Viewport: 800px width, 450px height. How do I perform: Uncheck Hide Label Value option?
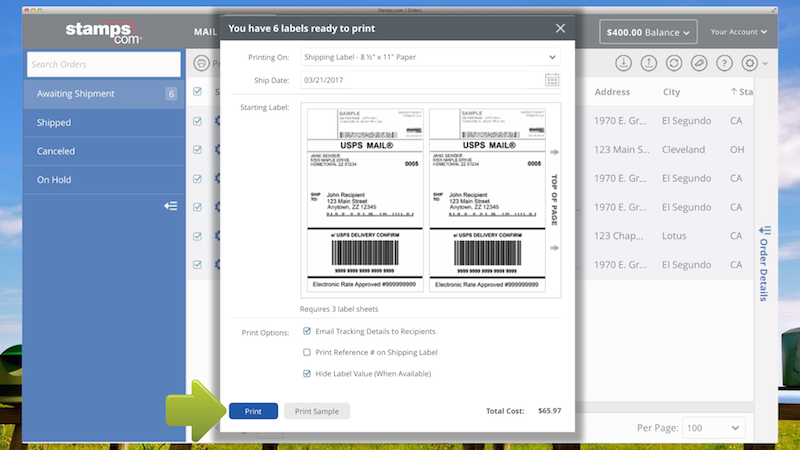307,373
